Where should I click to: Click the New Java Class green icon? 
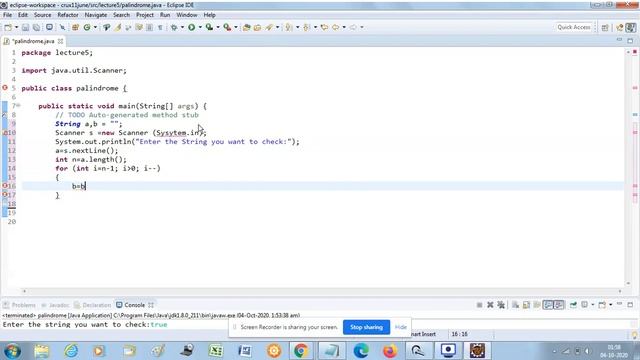point(87,27)
